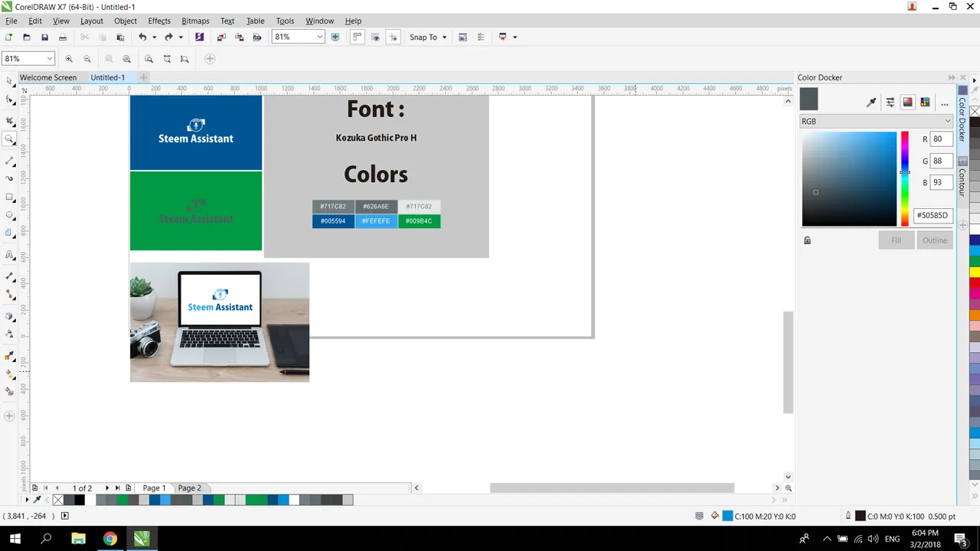Click the R value input field

tap(941, 139)
